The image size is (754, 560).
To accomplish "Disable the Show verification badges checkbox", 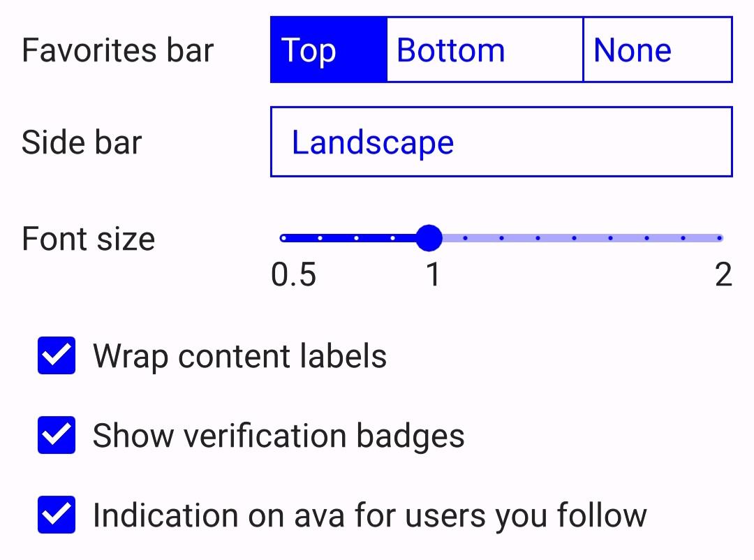I will tap(57, 436).
